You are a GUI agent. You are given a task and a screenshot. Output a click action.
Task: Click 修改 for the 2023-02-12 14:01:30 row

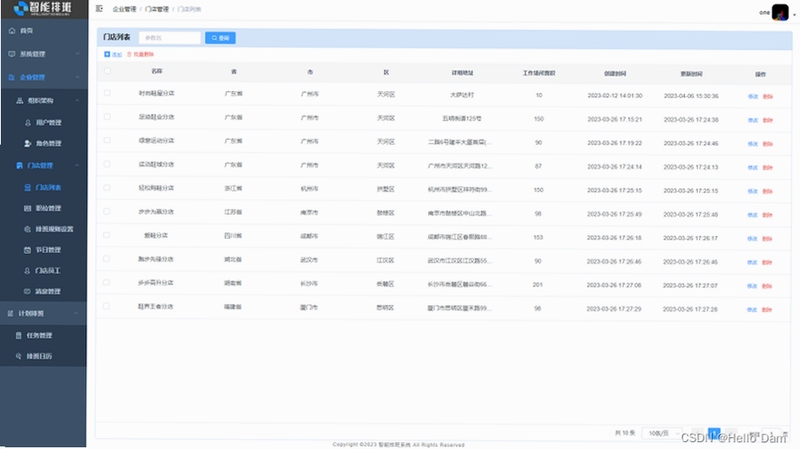coord(753,96)
